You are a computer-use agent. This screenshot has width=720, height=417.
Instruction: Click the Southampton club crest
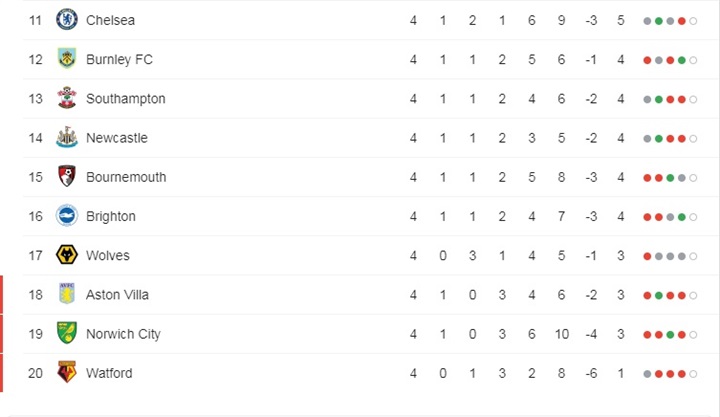click(x=67, y=98)
